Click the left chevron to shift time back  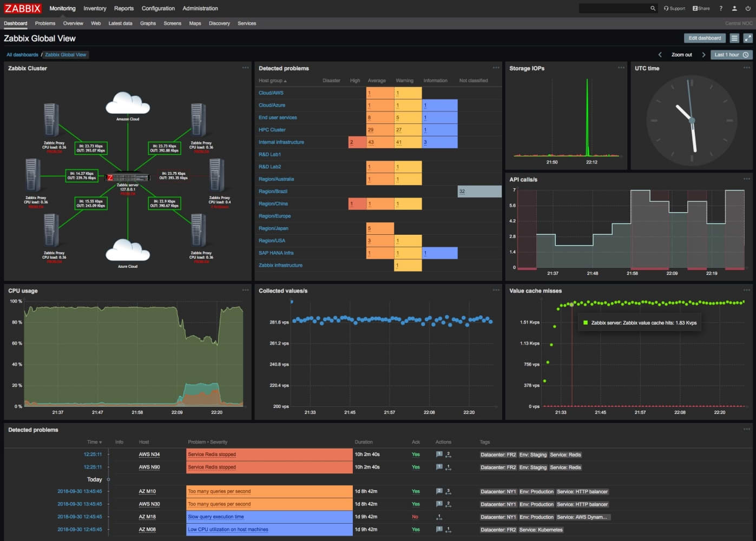[660, 54]
